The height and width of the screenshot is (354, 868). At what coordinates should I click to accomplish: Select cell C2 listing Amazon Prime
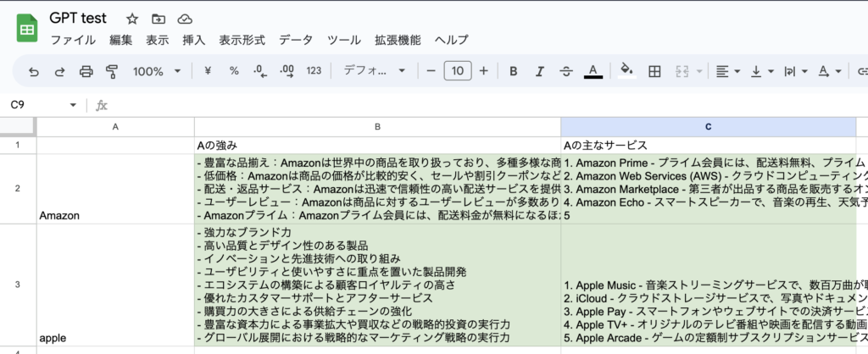click(x=708, y=189)
